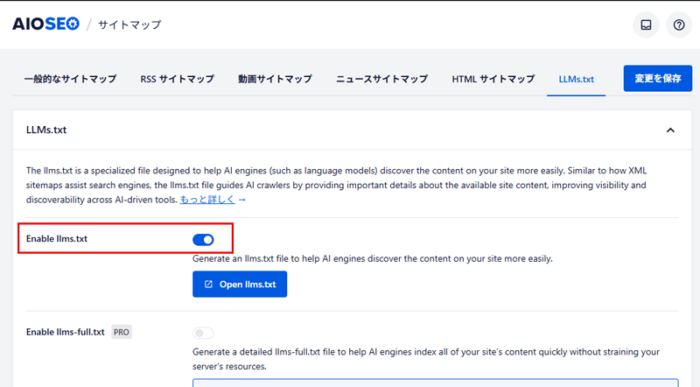Click the Enable llms-full.txt label
The image size is (700, 387).
(65, 332)
